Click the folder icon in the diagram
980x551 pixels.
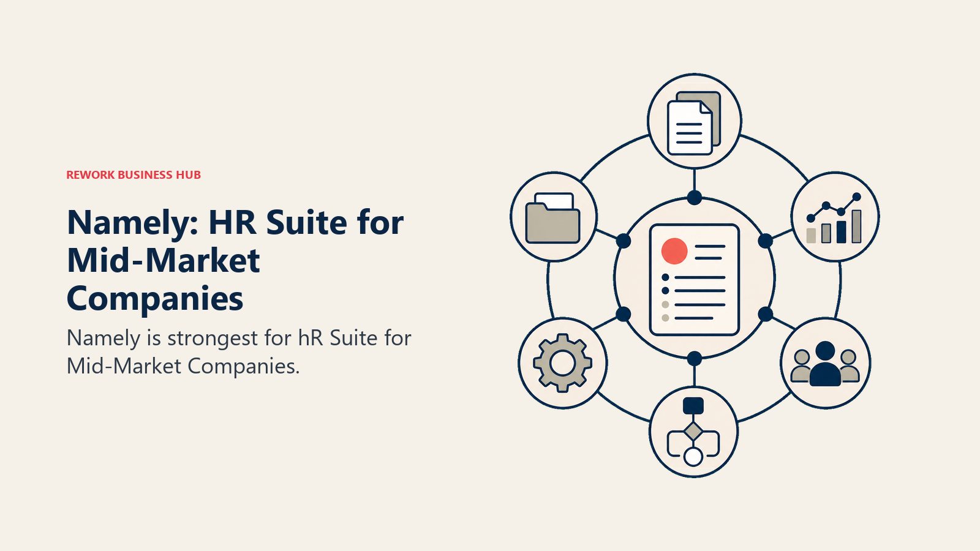tap(552, 218)
